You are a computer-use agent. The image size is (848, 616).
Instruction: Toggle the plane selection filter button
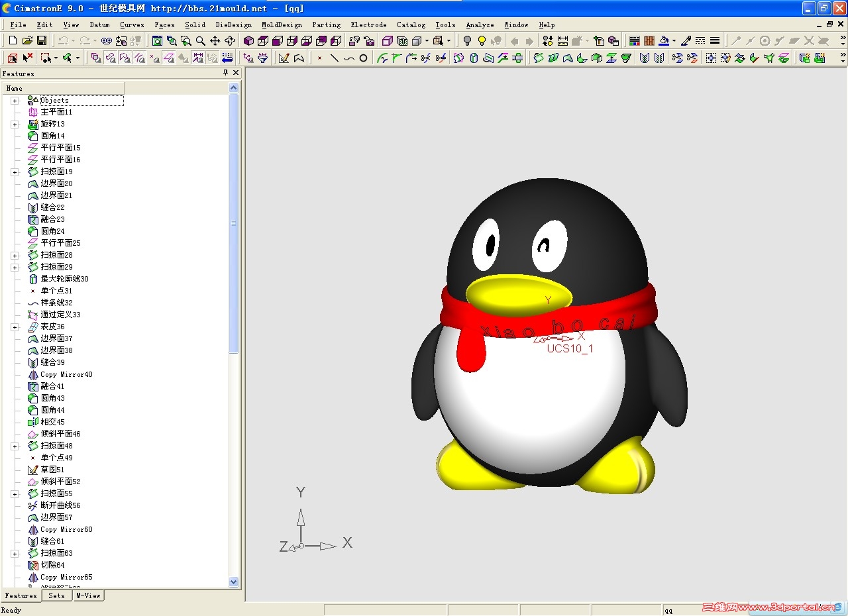[x=169, y=58]
